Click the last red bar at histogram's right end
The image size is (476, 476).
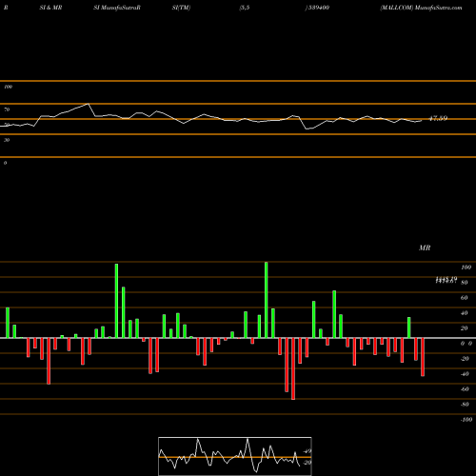[423, 357]
